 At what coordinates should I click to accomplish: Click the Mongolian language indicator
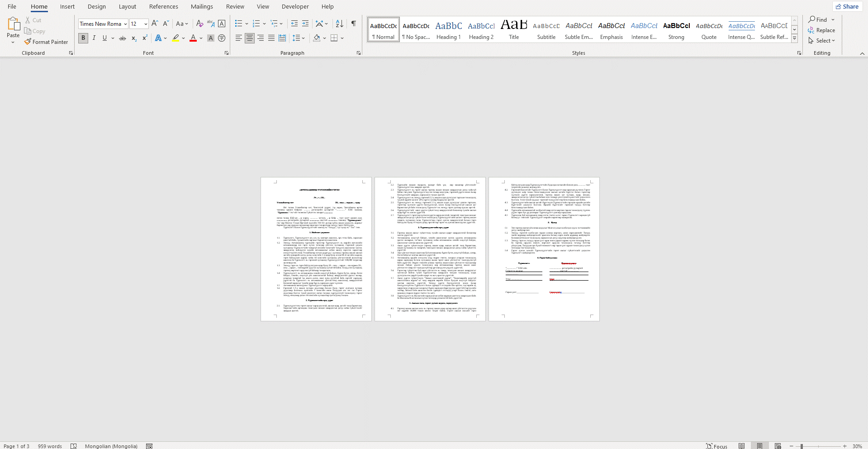point(111,446)
